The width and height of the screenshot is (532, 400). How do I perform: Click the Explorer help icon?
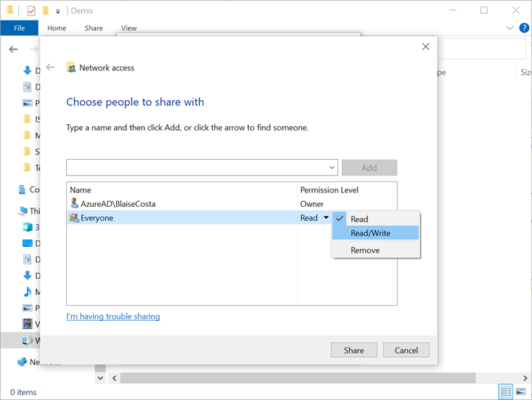coord(524,28)
